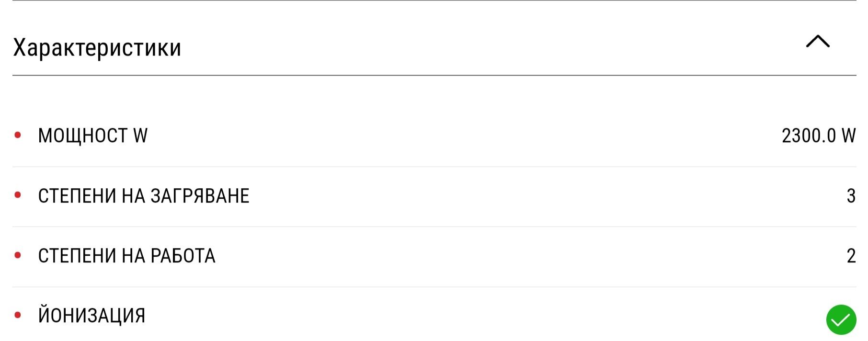Click separator between МОЩНОСТ W and СТЕПЕНИ НА ЗАГРЯВАНЕ

tap(434, 167)
